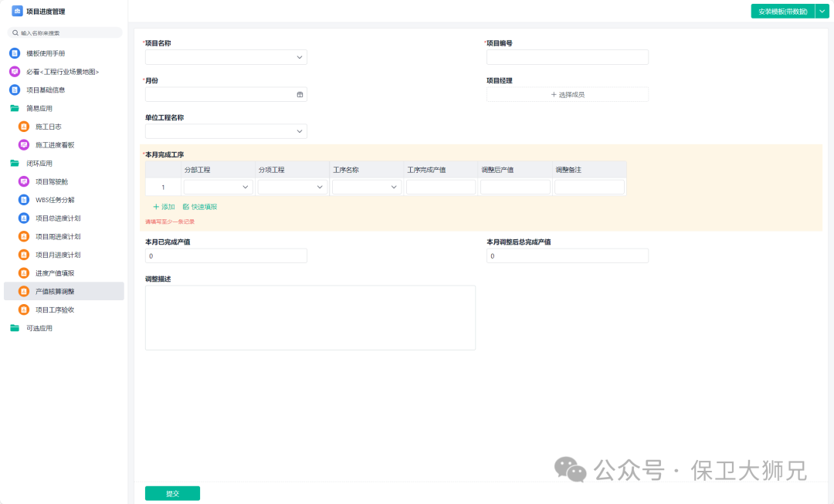Click the 简易应用 folder icon
Image resolution: width=834 pixels, height=504 pixels.
tap(15, 109)
